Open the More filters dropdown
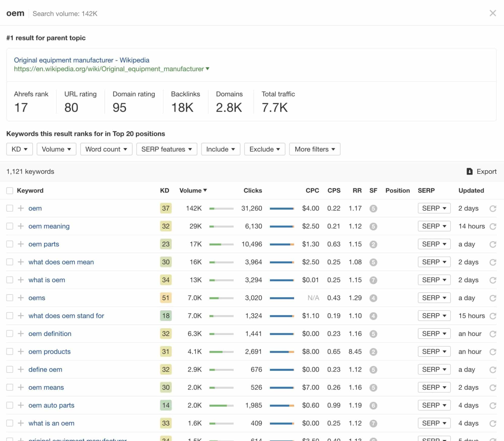 coord(315,149)
